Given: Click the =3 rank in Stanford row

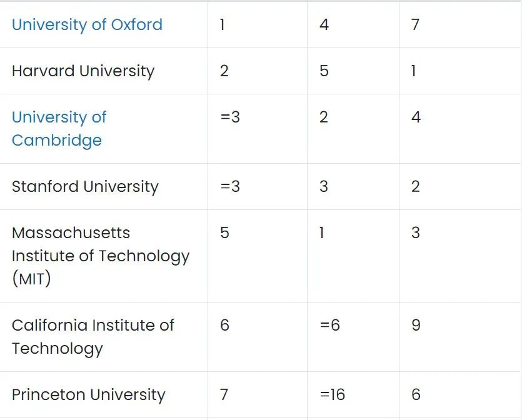Looking at the screenshot, I should point(230,187).
